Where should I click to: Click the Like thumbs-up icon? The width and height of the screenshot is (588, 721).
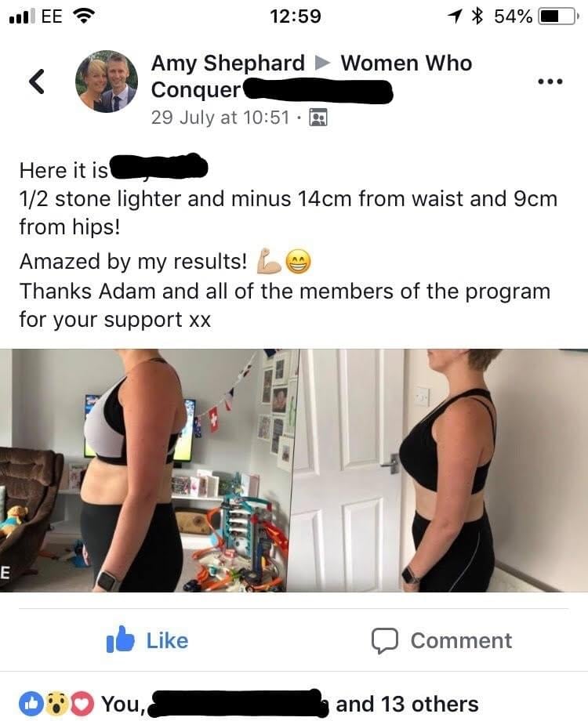[x=120, y=639]
